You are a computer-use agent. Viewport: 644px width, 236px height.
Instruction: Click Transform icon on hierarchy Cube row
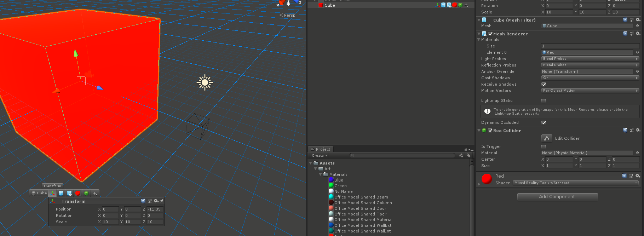pos(438,5)
